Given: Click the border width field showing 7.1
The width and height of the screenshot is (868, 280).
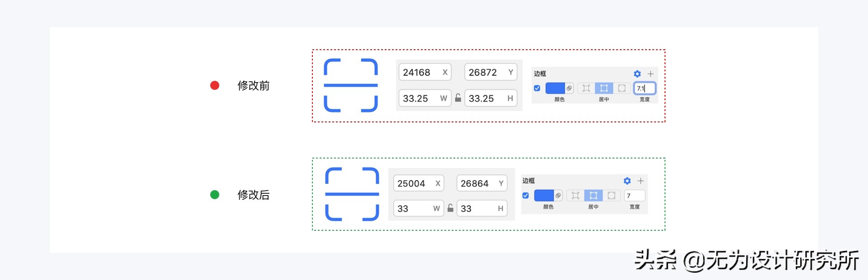Looking at the screenshot, I should point(644,88).
